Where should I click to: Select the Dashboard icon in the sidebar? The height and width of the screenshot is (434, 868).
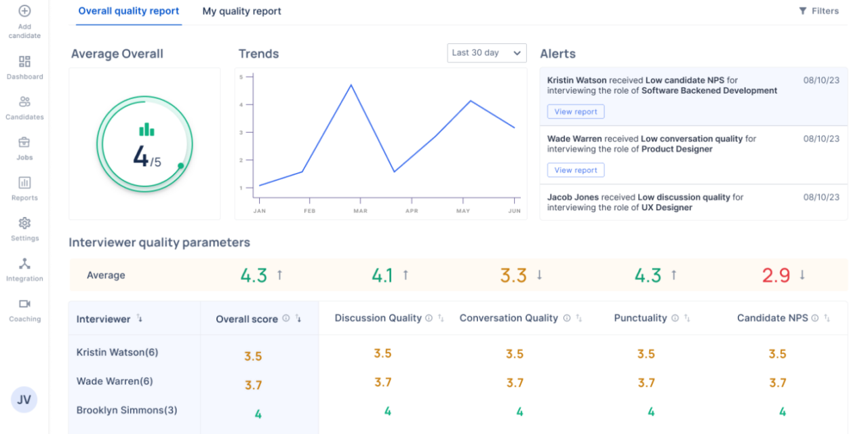[24, 61]
